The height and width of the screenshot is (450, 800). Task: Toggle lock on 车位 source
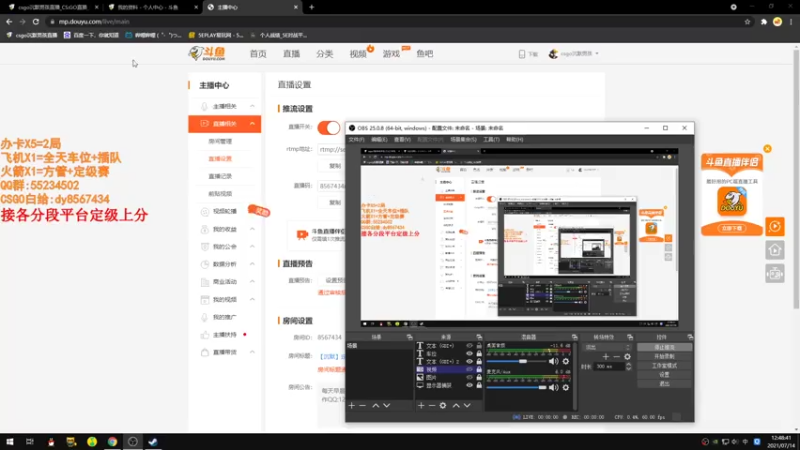[479, 354]
